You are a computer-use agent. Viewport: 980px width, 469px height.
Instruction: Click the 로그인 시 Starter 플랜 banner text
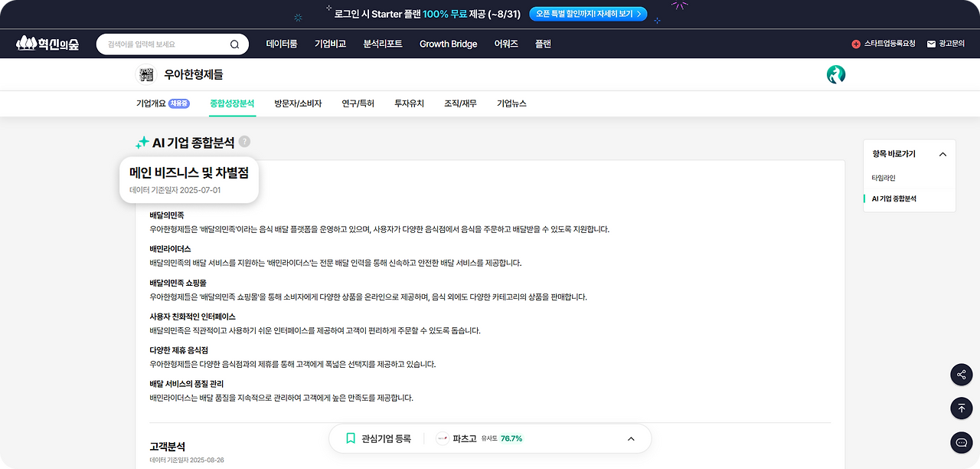[x=427, y=14]
